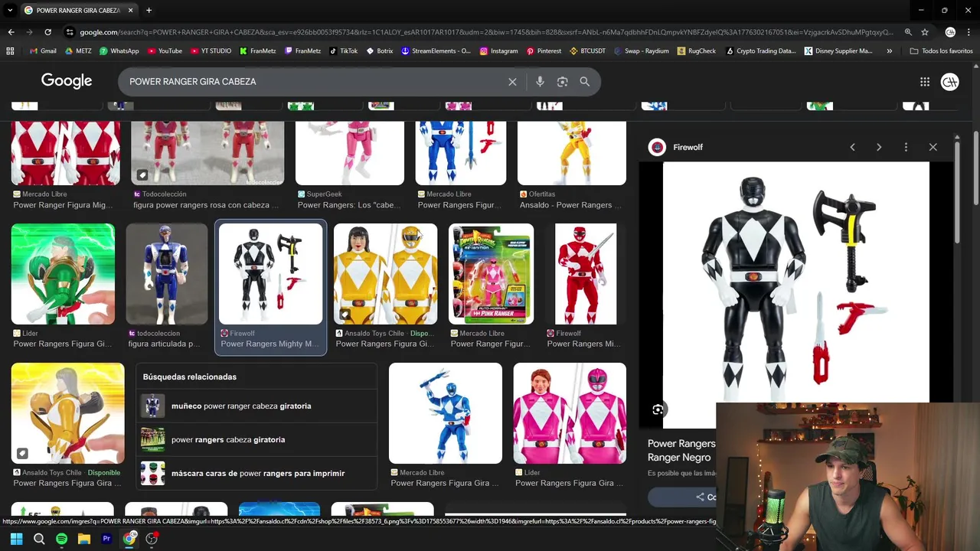Open the YT STUDIO bookmark

point(211,51)
